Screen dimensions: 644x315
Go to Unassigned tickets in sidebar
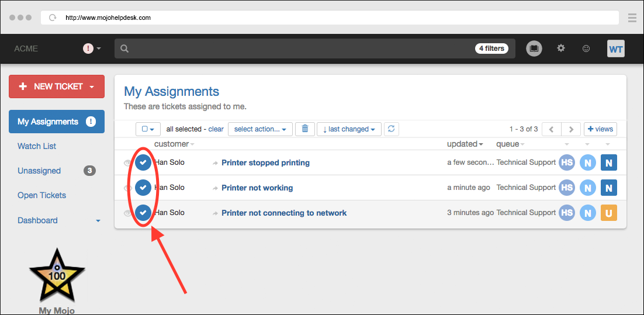39,171
